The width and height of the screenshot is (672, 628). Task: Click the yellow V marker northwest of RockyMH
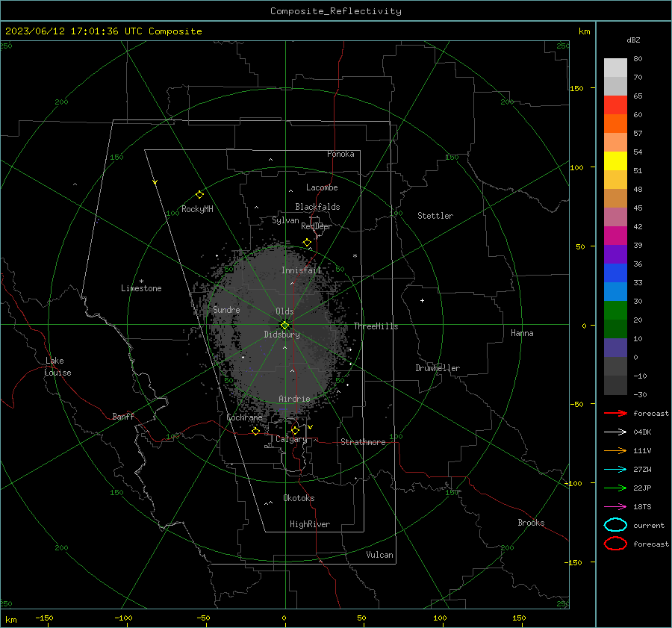155,182
